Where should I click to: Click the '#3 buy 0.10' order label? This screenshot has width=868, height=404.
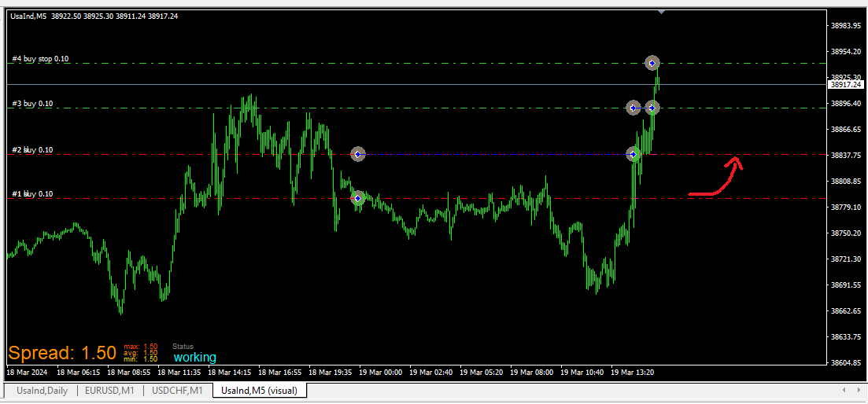(x=33, y=103)
